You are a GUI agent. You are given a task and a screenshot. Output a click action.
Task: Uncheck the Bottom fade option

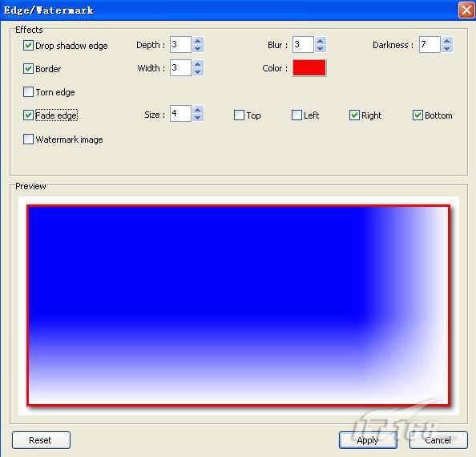pos(418,115)
